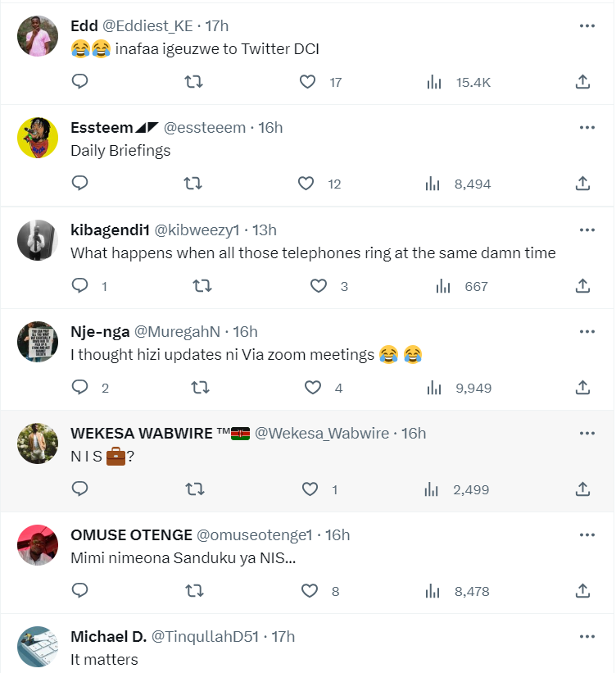Retweet OMUSE OTENGE's tweet
Screen dimensions: 616x673
pyautogui.click(x=193, y=591)
